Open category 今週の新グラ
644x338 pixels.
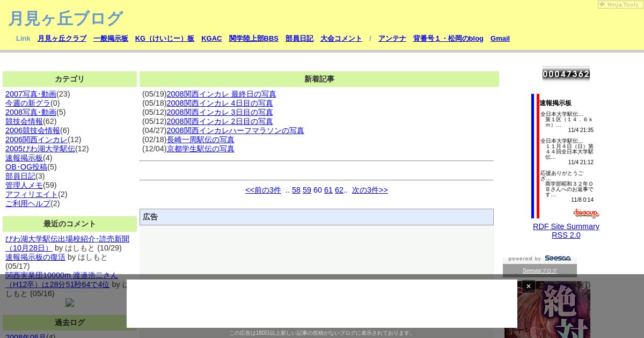pos(28,103)
